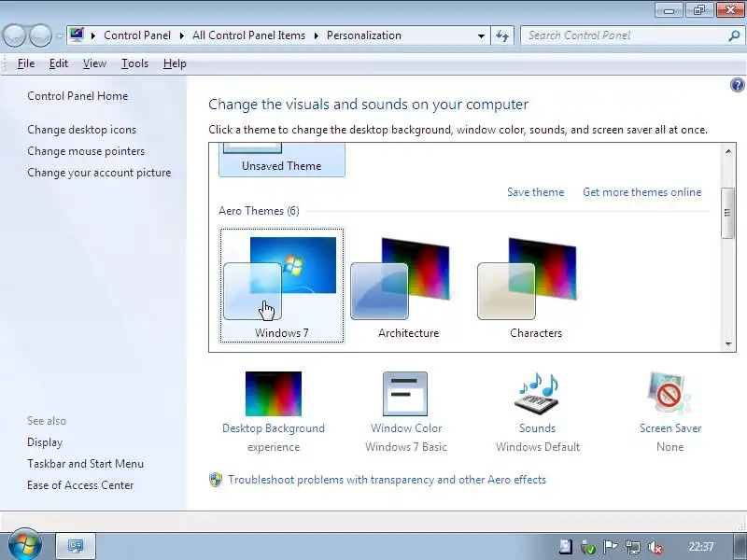Click the Sounds text link

coord(538,428)
